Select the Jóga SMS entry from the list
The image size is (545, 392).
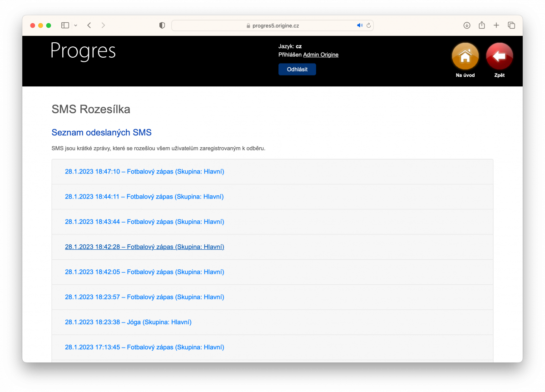[129, 322]
